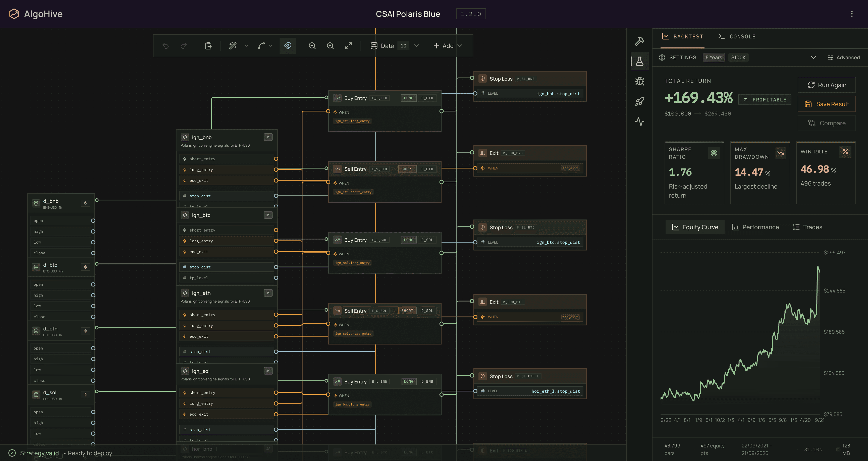The height and width of the screenshot is (461, 868).
Task: Click the magic wand auto-layout icon
Action: click(233, 46)
